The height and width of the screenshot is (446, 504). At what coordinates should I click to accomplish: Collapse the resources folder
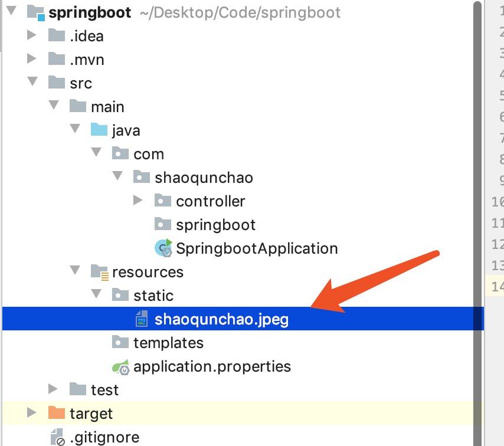pos(74,271)
